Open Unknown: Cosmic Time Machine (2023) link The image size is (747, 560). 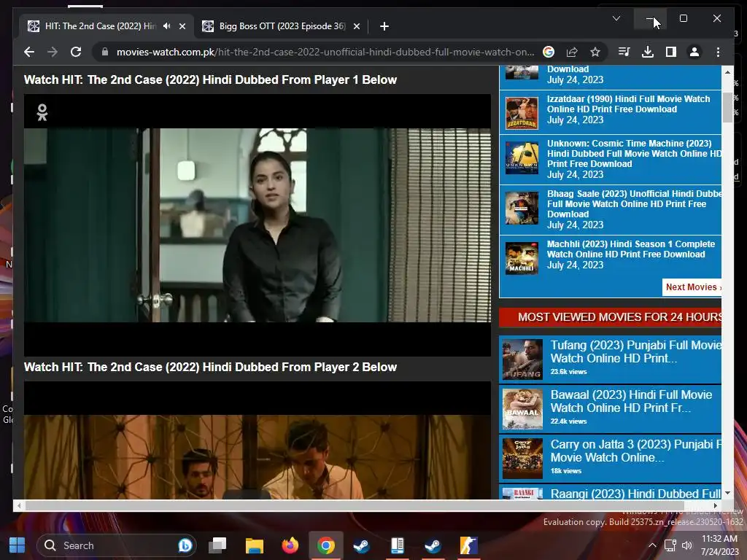tap(634, 153)
